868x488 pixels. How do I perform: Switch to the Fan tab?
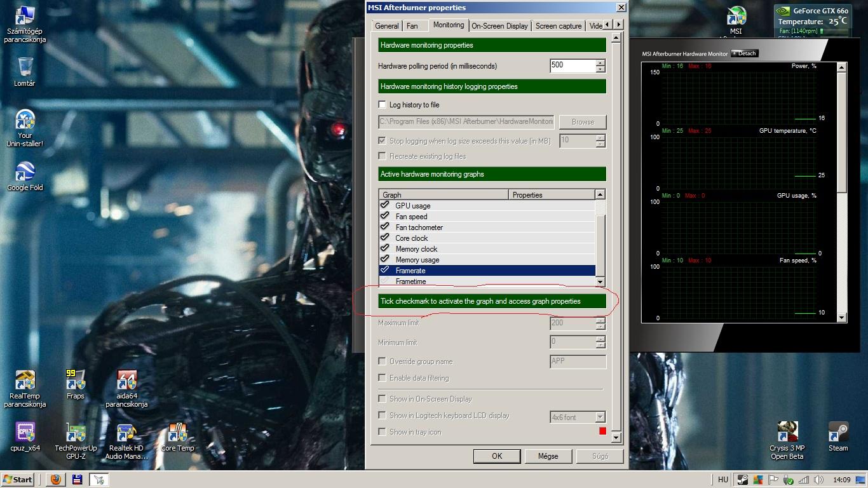(x=412, y=26)
